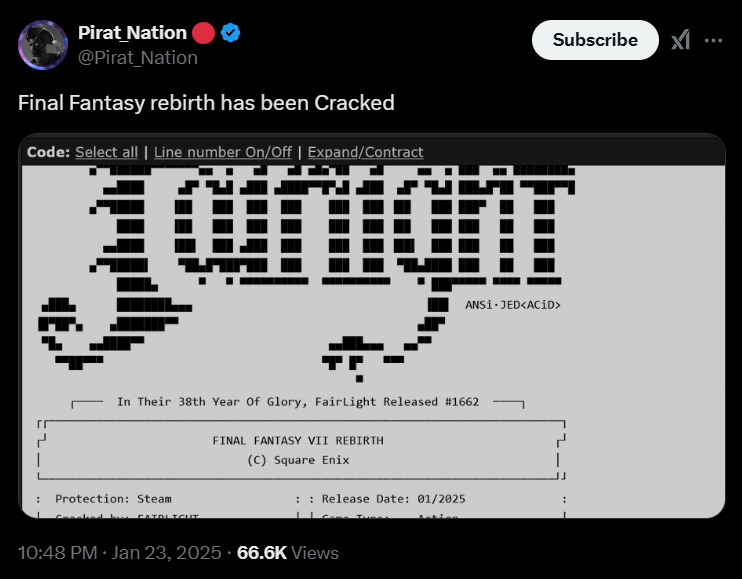
Task: Click the FINAL FANTASY VII REBIRTH title line
Action: tap(298, 440)
